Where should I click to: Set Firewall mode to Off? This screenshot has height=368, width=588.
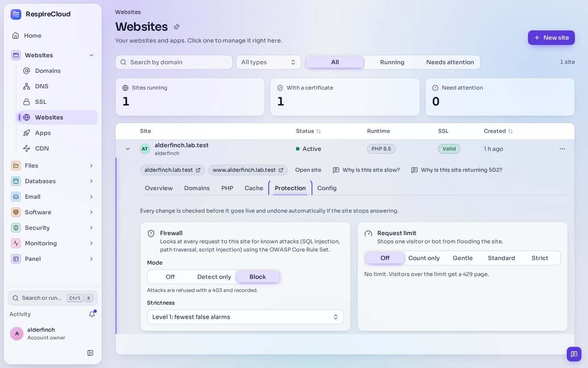tap(170, 277)
